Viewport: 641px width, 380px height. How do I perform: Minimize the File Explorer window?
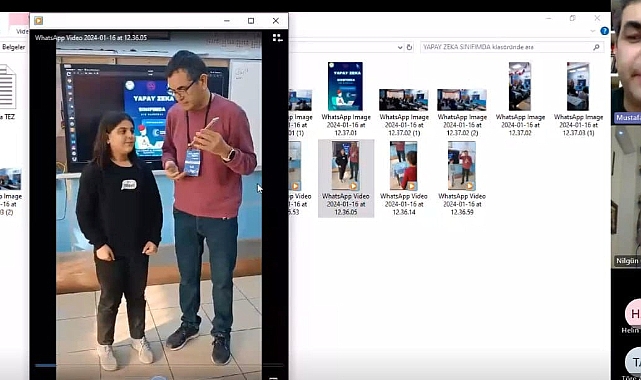(x=548, y=18)
